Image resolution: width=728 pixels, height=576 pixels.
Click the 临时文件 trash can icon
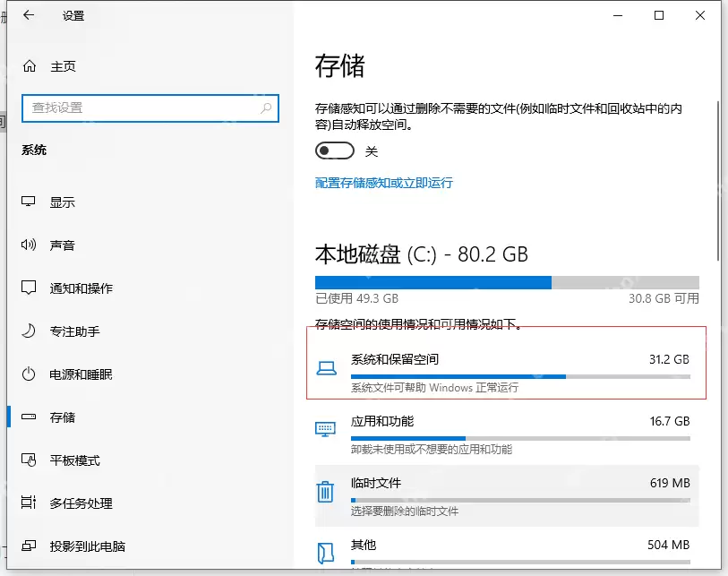[x=324, y=491]
